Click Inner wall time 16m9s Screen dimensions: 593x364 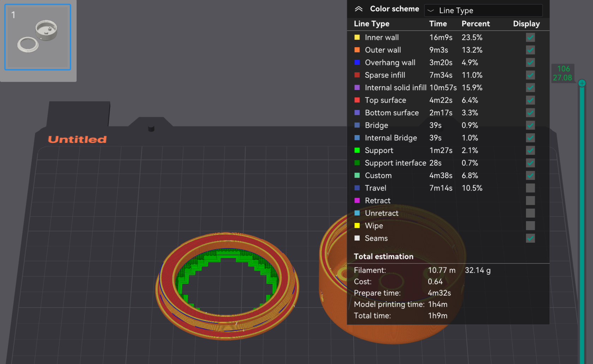click(x=441, y=37)
